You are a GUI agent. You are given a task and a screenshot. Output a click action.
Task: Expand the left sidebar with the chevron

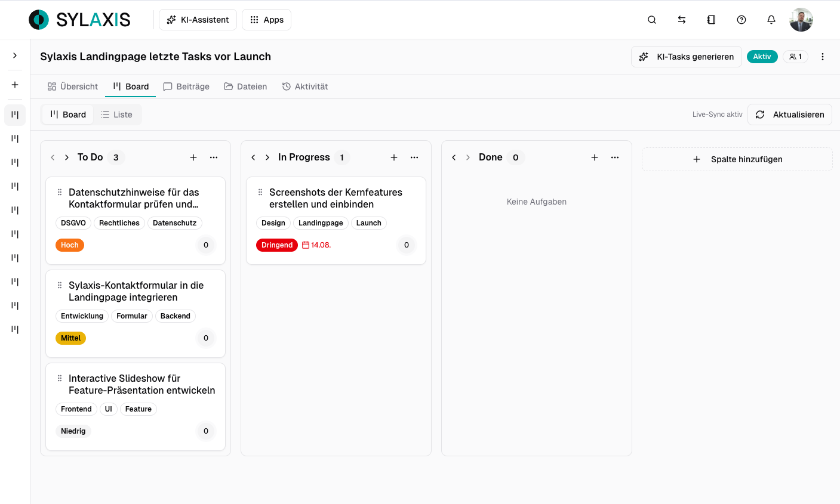pos(15,55)
